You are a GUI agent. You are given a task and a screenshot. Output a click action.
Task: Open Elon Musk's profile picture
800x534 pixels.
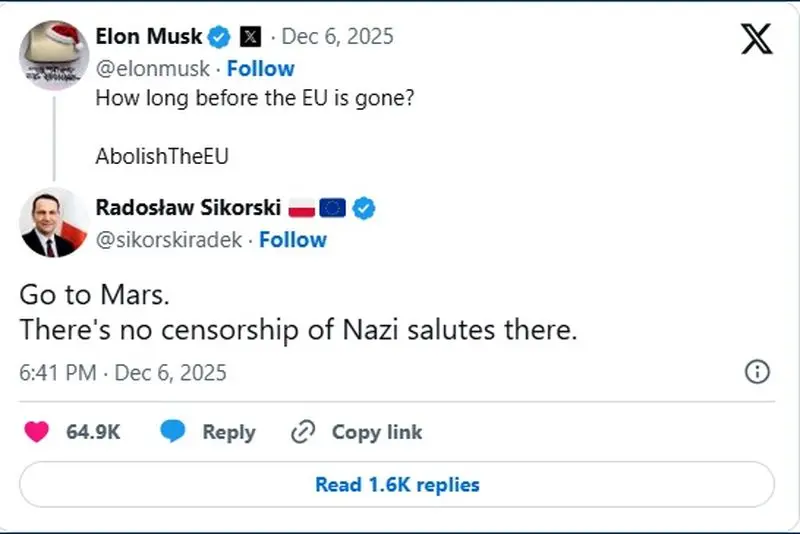[x=54, y=54]
